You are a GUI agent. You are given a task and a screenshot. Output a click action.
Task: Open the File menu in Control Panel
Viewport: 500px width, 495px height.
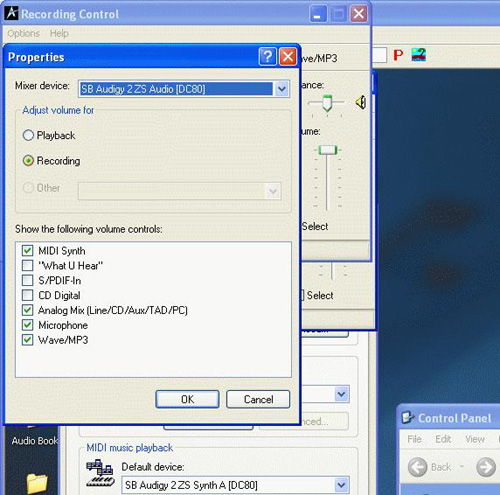[414, 439]
